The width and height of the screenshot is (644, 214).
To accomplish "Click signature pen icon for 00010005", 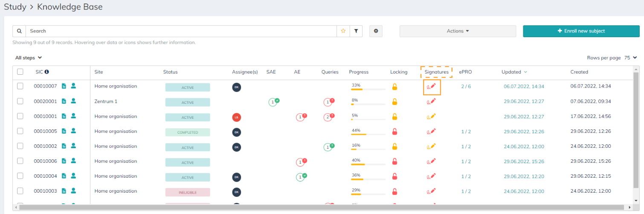I will point(432,131).
